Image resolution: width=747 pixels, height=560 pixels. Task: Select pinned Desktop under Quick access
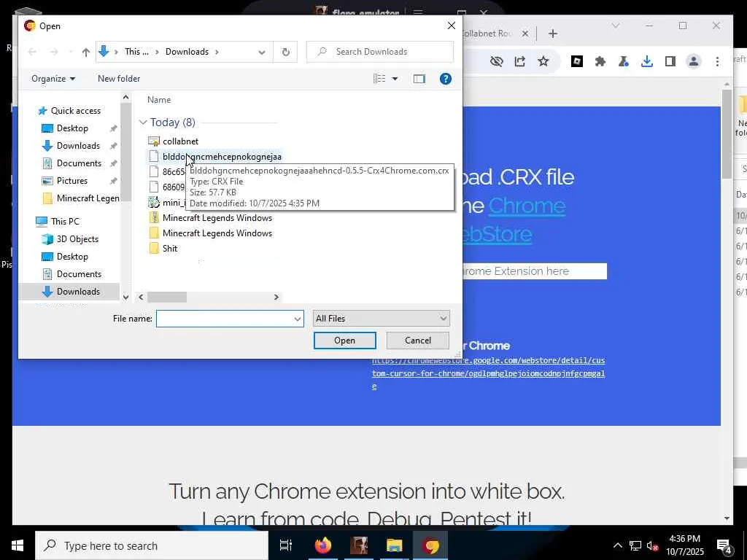click(x=72, y=128)
